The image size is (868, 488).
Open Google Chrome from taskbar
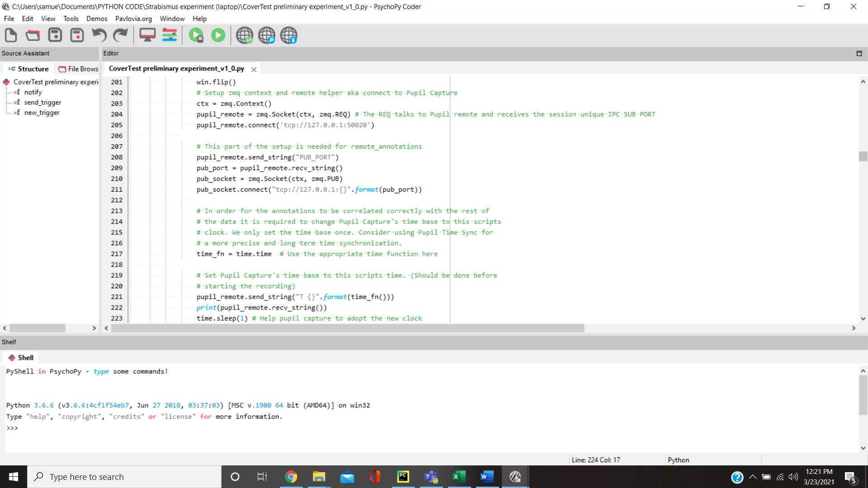[291, 477]
